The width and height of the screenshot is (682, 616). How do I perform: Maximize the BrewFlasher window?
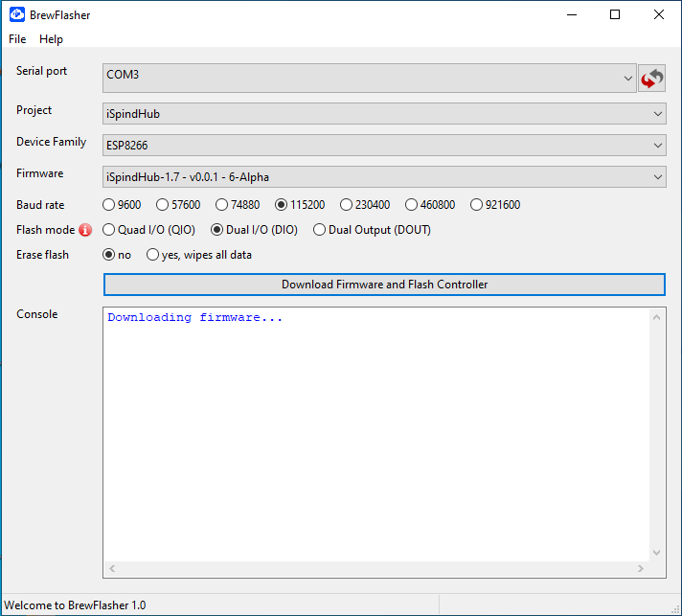pos(615,14)
